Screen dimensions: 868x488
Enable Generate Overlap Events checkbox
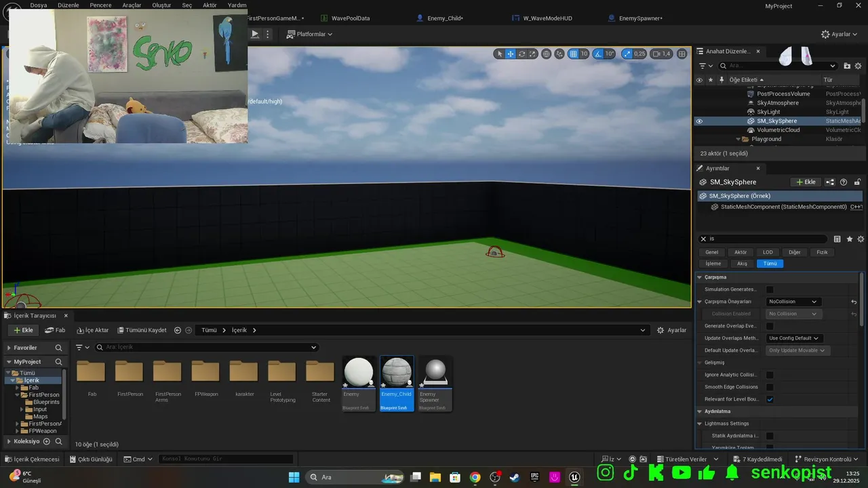point(770,326)
